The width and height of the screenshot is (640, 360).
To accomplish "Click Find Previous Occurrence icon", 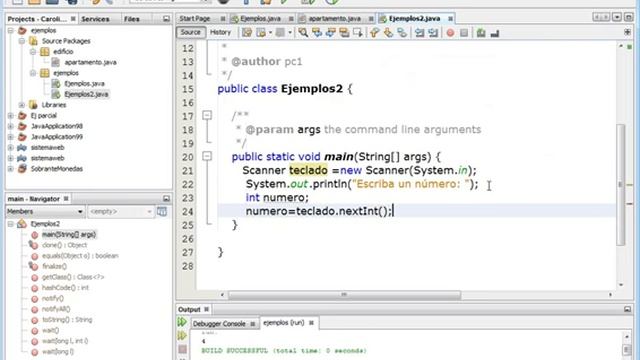I will [x=317, y=33].
